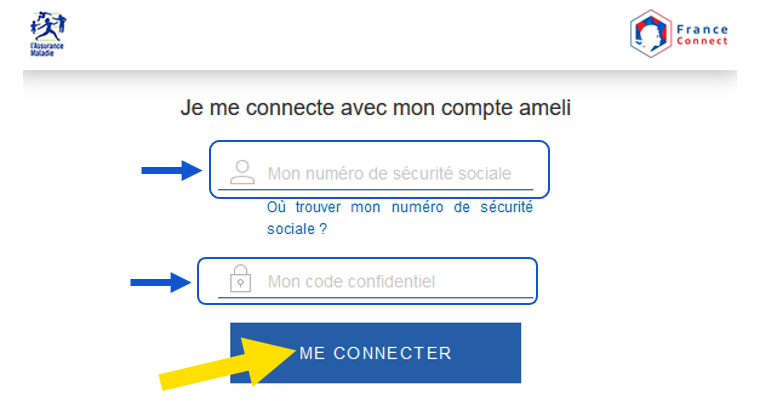Click the FranceConnect hexagon Marianne emblem
The height and width of the screenshot is (411, 761).
650,33
